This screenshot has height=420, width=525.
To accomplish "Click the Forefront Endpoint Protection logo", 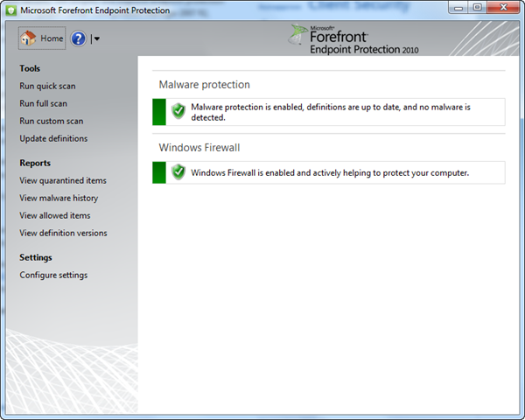I will [353, 39].
